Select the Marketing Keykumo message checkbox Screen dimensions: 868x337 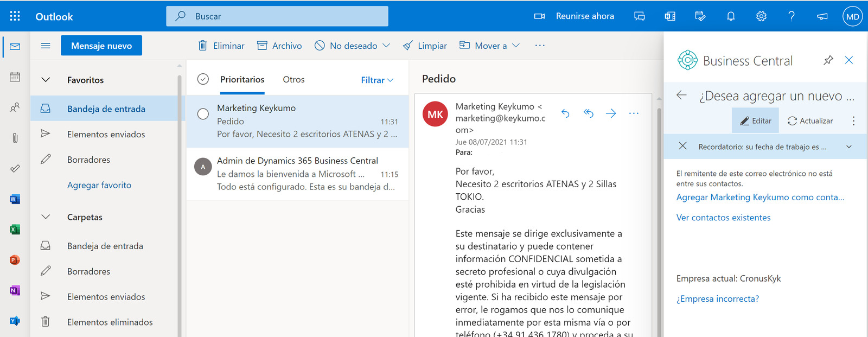(x=203, y=114)
